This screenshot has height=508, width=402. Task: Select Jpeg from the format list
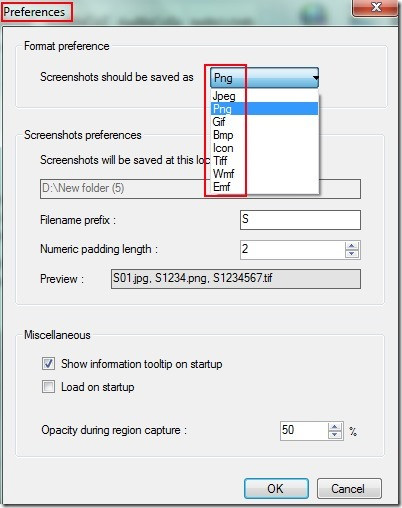[x=264, y=96]
